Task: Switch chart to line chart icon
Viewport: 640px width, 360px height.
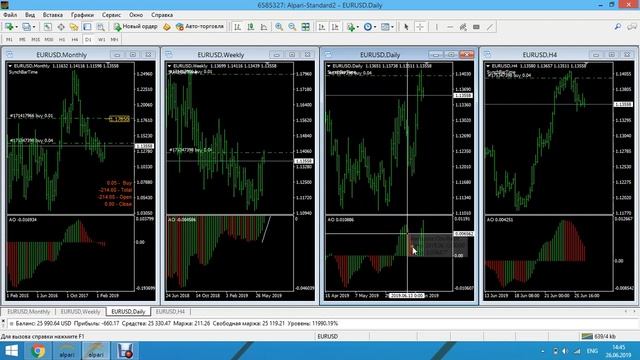Action: pos(264,27)
